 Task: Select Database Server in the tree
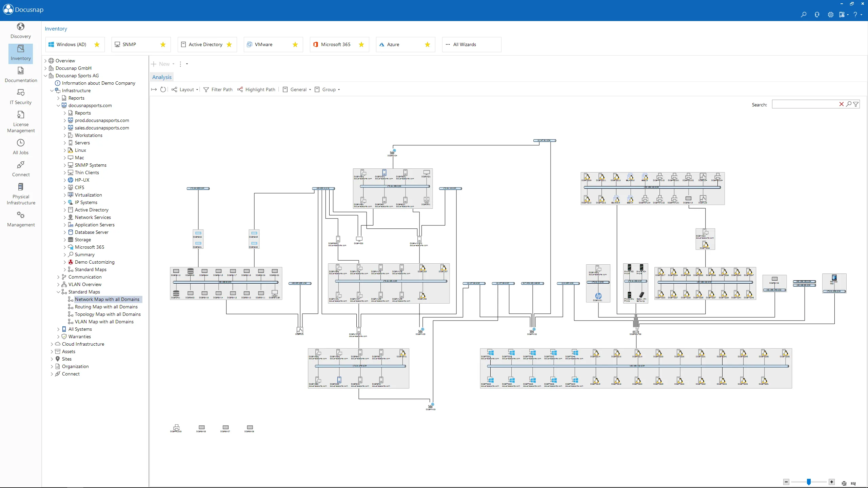[x=92, y=232]
